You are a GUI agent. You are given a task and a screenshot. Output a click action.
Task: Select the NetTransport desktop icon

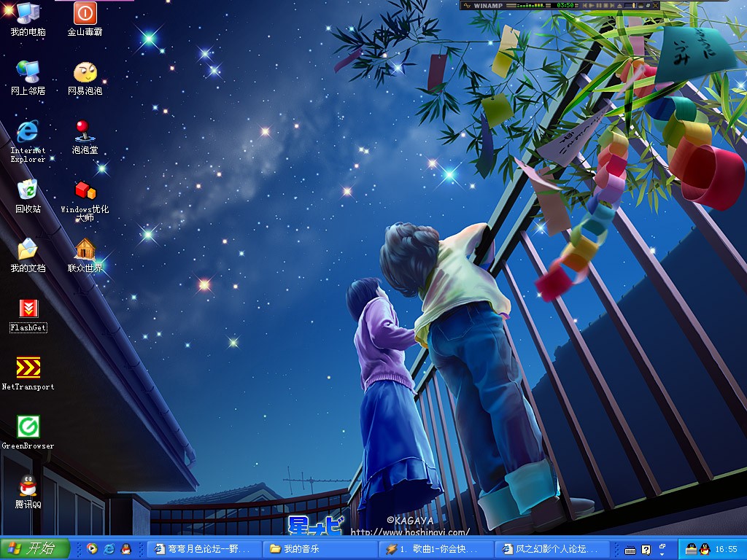click(x=28, y=374)
